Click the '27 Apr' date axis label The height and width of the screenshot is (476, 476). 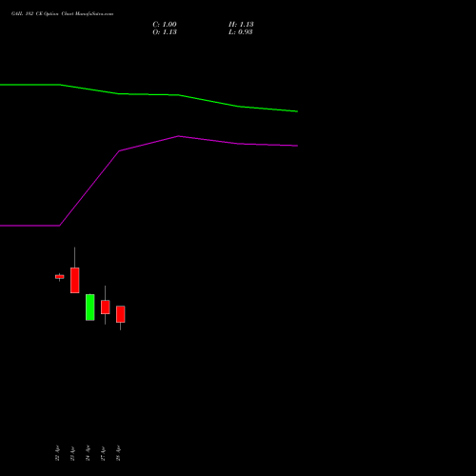pyautogui.click(x=103, y=453)
